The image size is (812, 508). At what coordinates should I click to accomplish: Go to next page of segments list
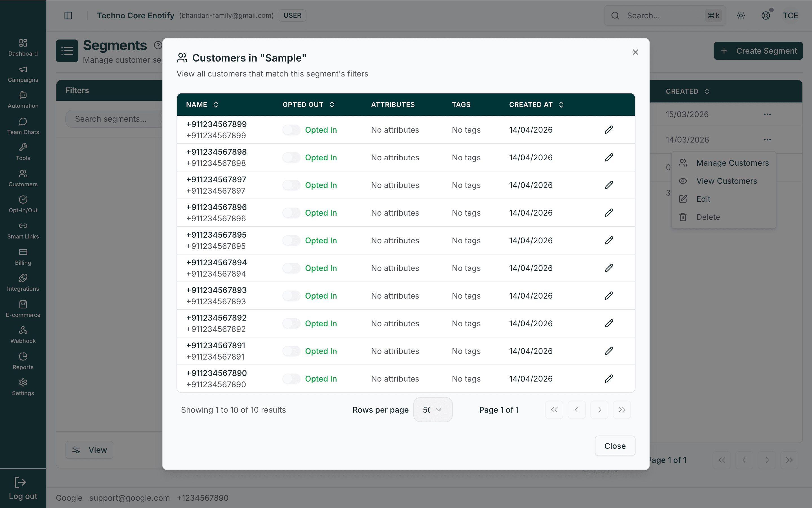point(767,460)
